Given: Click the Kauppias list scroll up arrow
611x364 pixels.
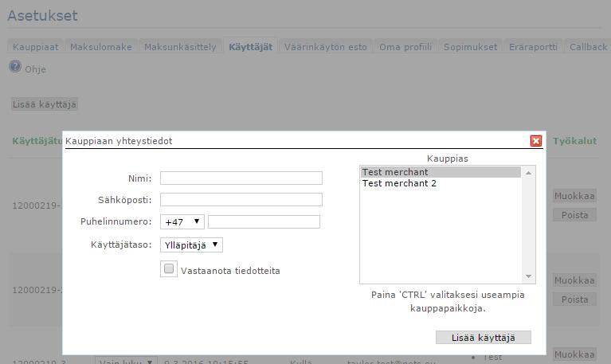Looking at the screenshot, I should point(528,173).
